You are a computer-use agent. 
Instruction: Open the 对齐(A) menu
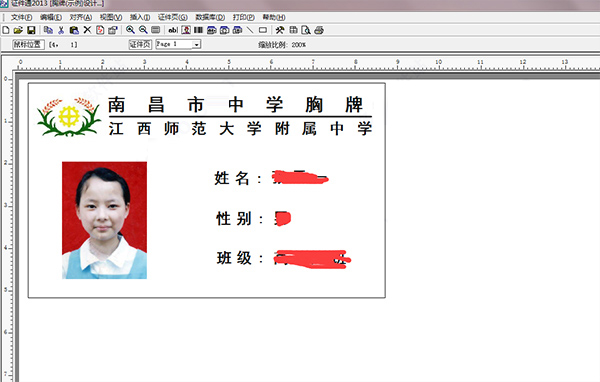tap(81, 17)
